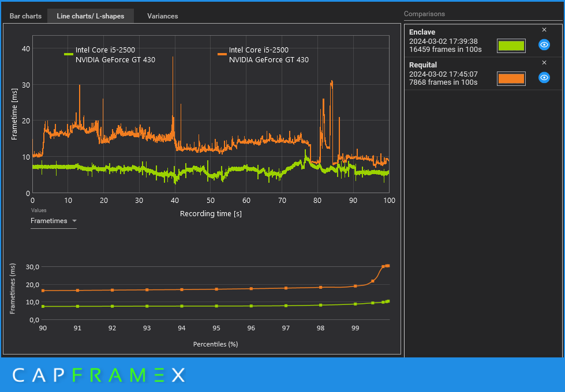
Task: Click the CapFrameX logo
Action: 99,375
